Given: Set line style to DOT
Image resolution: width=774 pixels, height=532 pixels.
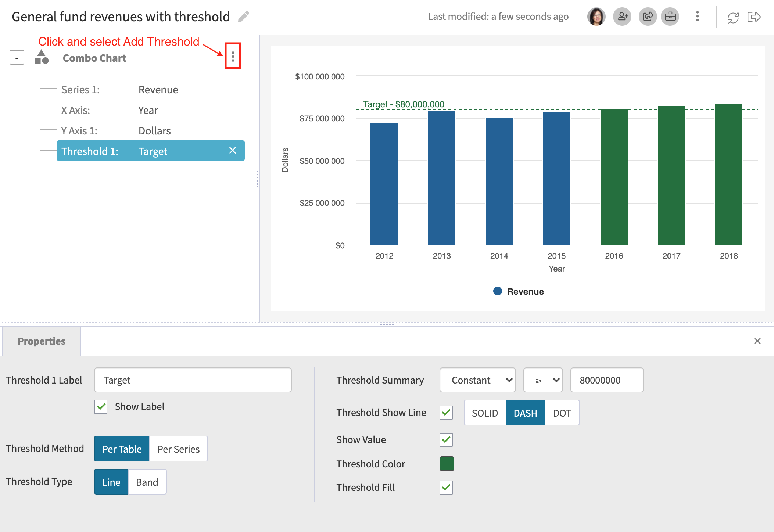Looking at the screenshot, I should click(562, 413).
